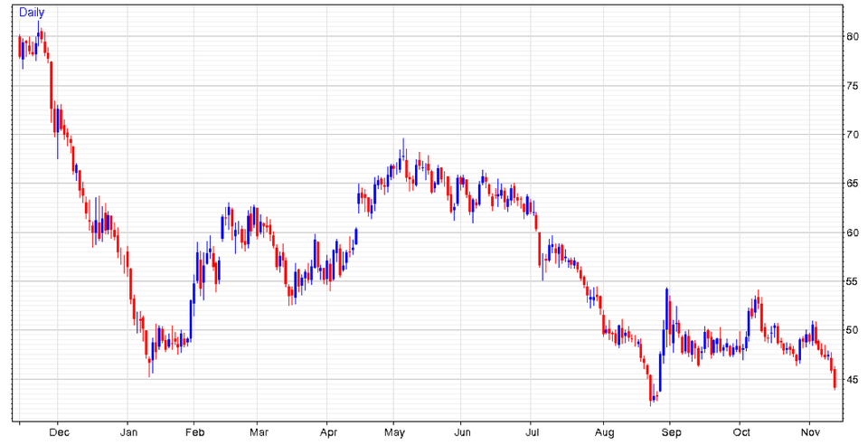Click the 70 price axis value
This screenshot has width=868, height=445.
coord(852,135)
